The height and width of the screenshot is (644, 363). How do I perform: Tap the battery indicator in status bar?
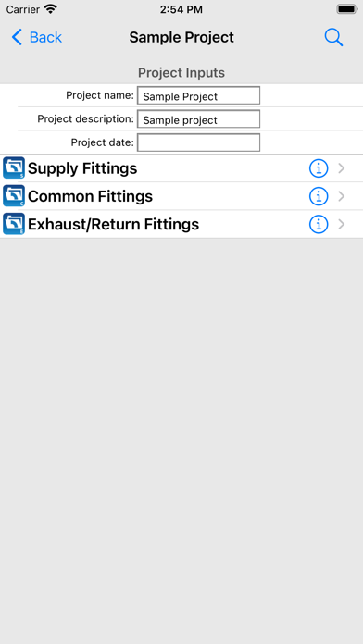coord(347,9)
